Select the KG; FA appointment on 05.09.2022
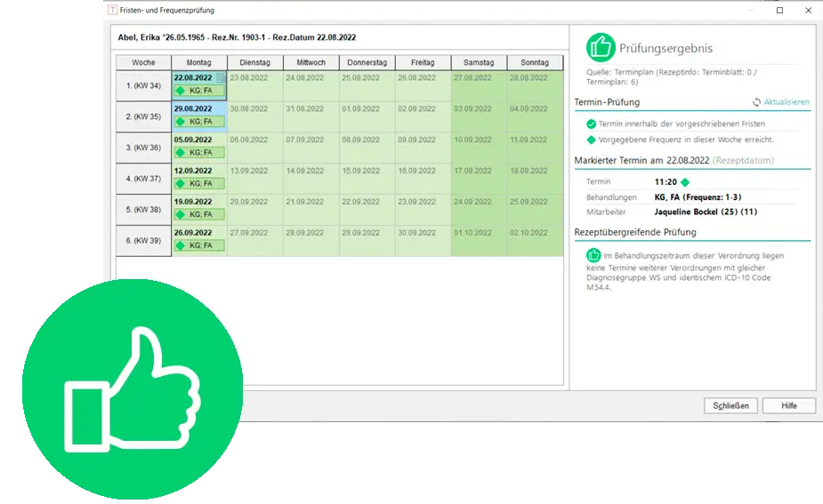Viewport: 823px width, 504px height. coord(199,153)
